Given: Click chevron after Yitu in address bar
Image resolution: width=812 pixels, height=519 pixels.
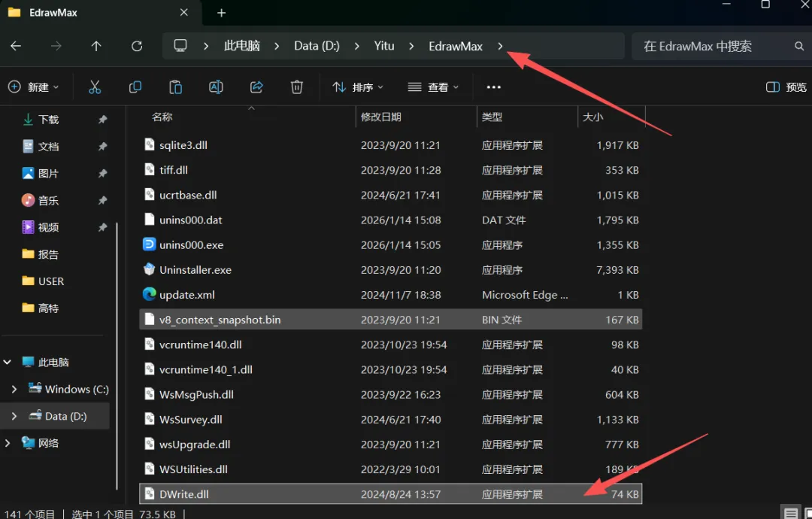Looking at the screenshot, I should [411, 46].
